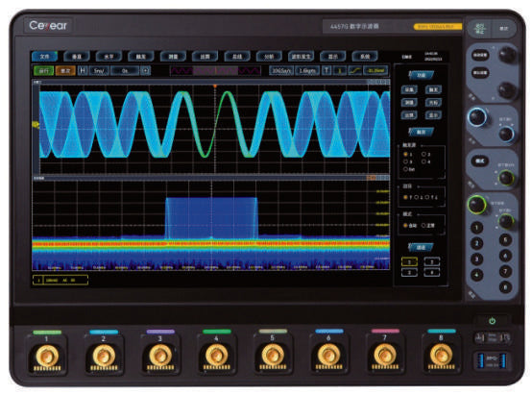Open the 20GSa/s sample rate setting
Viewport: 532px width, 395px height.
pos(281,71)
